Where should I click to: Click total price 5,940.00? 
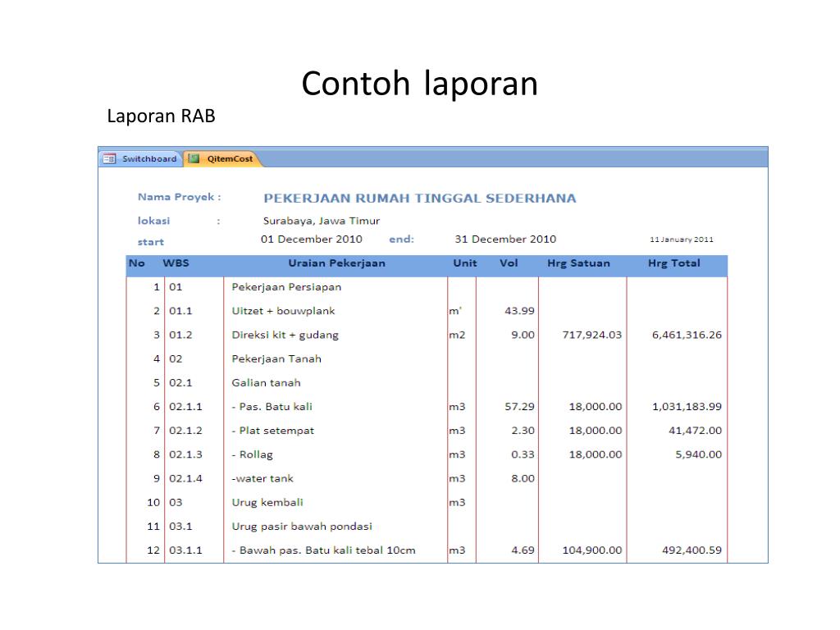[x=699, y=454]
